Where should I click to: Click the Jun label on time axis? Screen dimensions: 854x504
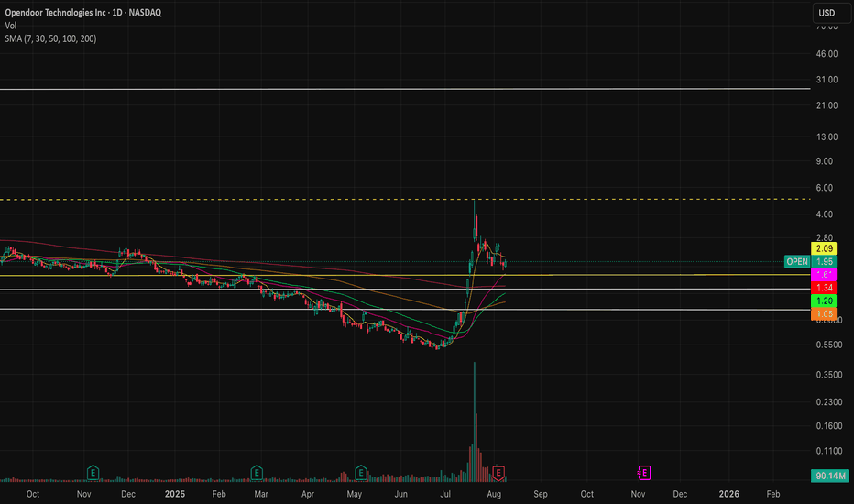tap(400, 494)
